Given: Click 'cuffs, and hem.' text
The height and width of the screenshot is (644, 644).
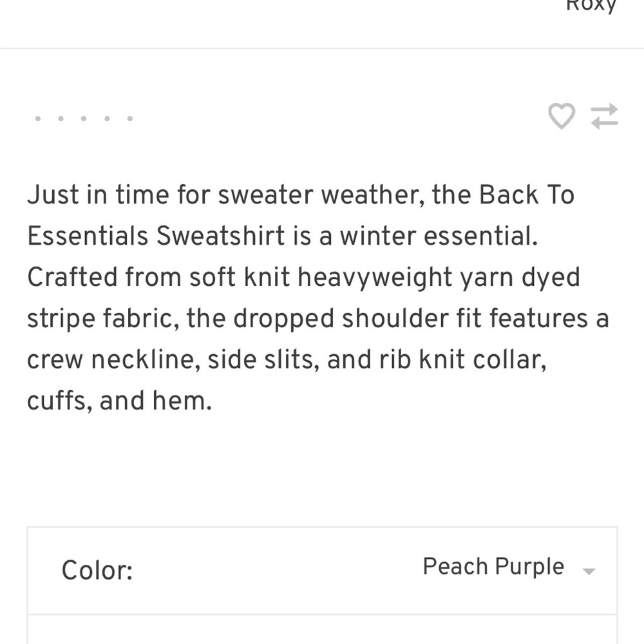Looking at the screenshot, I should [x=119, y=401].
